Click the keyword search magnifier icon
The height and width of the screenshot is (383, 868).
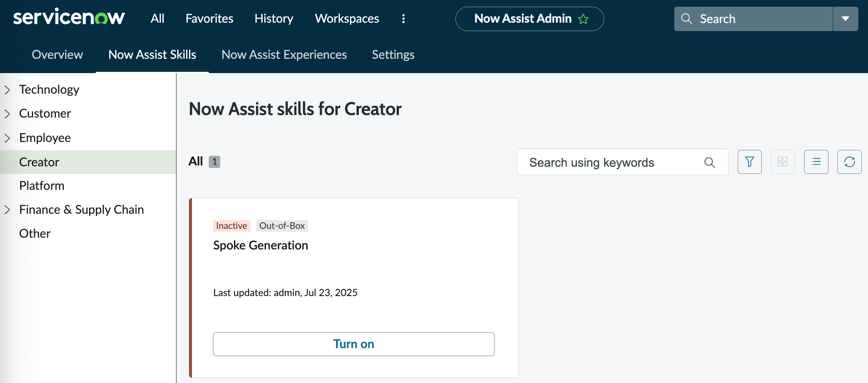(x=710, y=163)
